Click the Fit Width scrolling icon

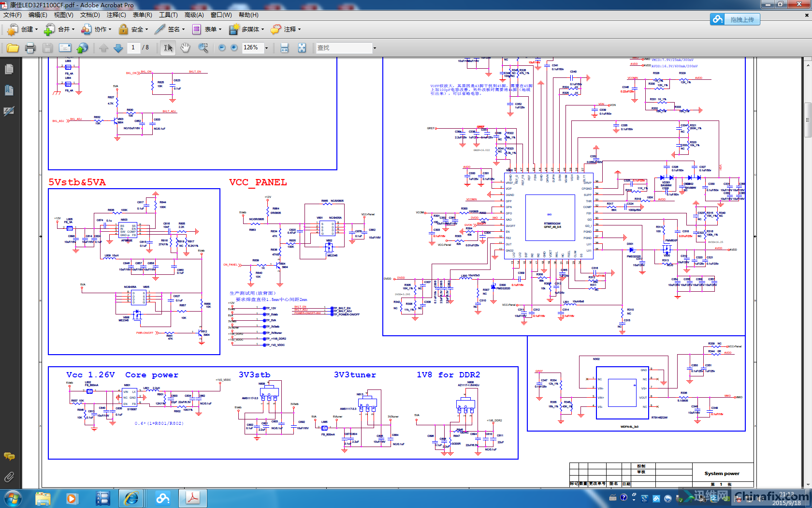pyautogui.click(x=284, y=48)
